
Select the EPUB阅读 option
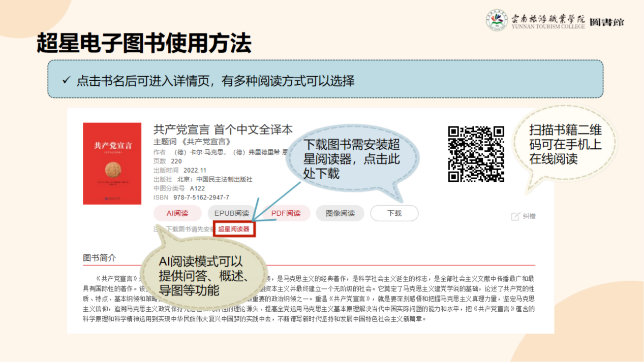click(x=232, y=213)
